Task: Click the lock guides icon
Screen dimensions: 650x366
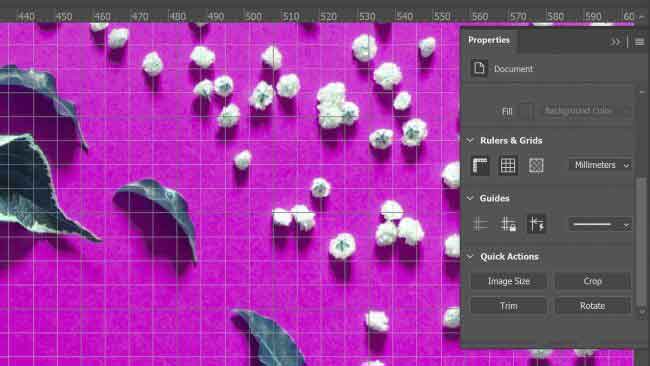Action: [x=508, y=224]
